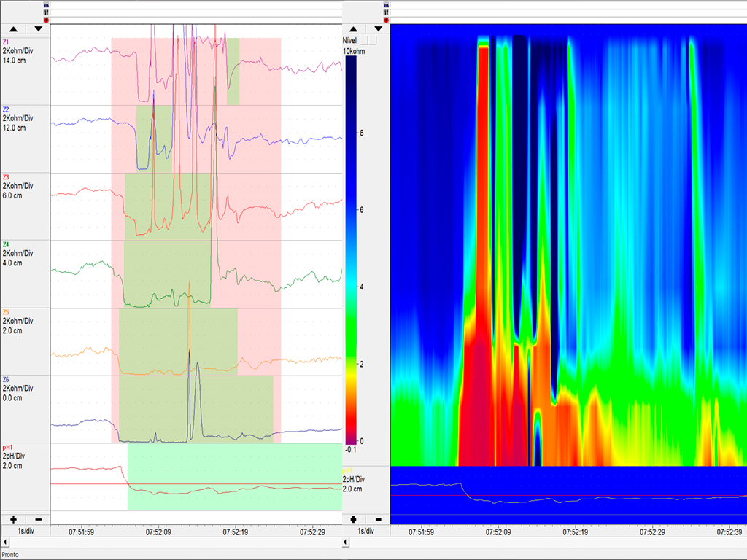The width and height of the screenshot is (747, 560).
Task: Click the red symptom marker icon in left panel
Action: point(47,20)
